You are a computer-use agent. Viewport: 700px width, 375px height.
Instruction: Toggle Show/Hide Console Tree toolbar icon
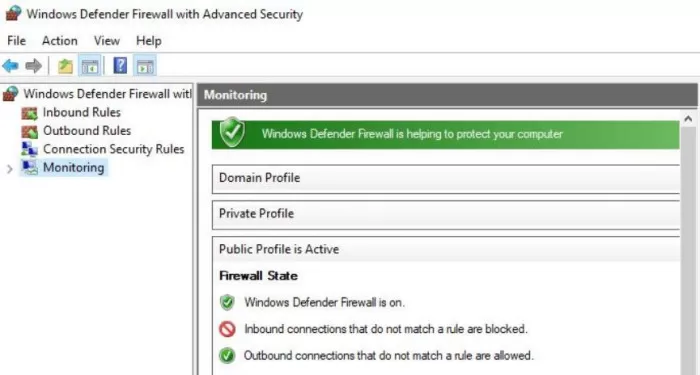pyautogui.click(x=90, y=66)
